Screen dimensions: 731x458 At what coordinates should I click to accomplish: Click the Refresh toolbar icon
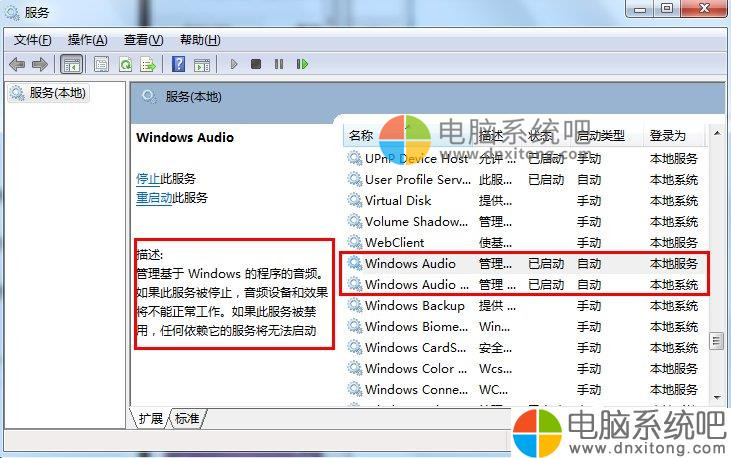(125, 64)
